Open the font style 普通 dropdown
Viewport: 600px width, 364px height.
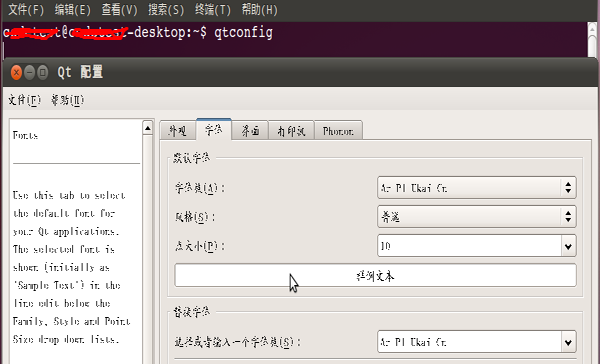[x=476, y=217]
